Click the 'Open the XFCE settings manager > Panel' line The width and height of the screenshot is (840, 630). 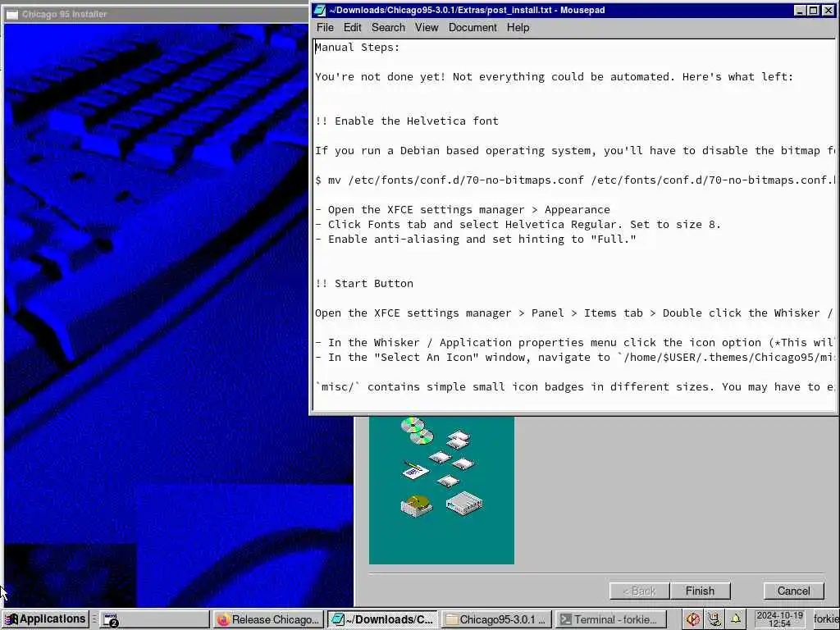click(575, 313)
